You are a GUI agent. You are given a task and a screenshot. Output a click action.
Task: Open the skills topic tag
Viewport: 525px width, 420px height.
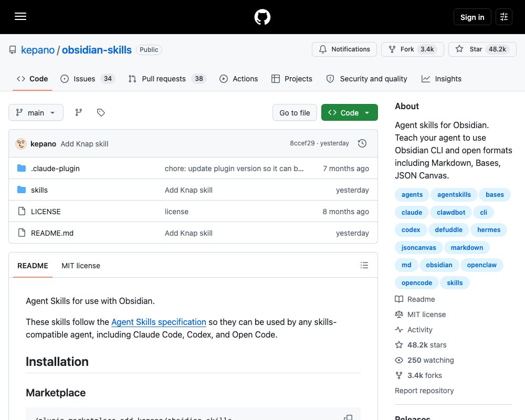pyautogui.click(x=455, y=282)
